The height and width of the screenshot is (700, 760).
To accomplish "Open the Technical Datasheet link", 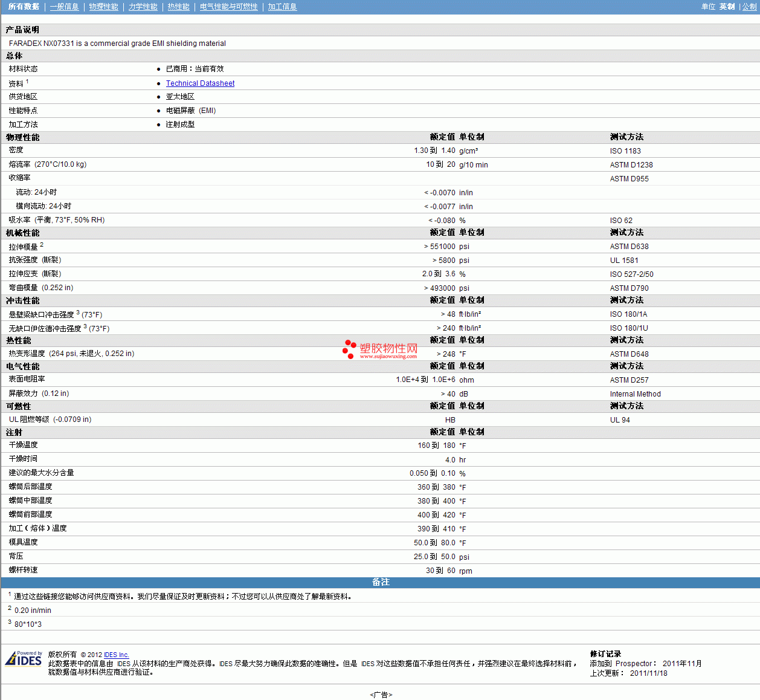I will [200, 83].
